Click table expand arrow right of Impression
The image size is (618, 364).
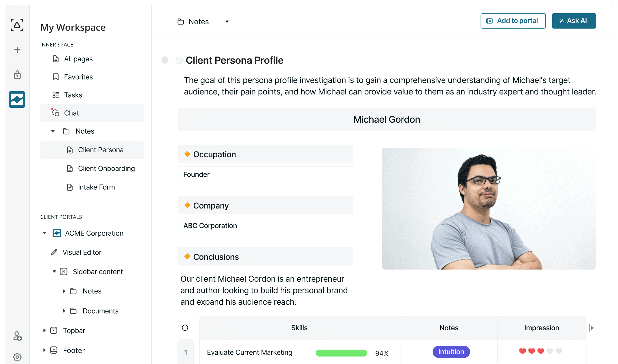pyautogui.click(x=591, y=328)
